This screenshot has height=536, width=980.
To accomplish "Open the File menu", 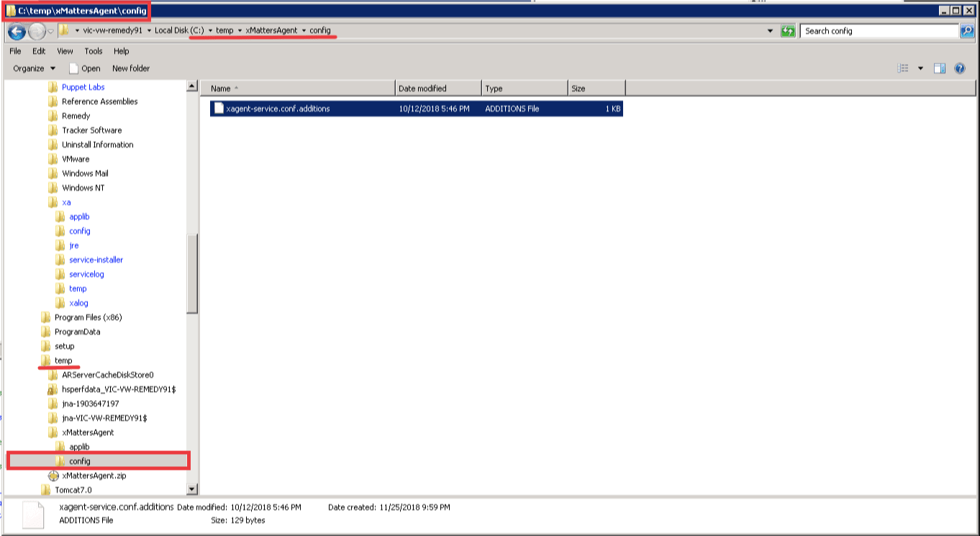I will point(15,51).
